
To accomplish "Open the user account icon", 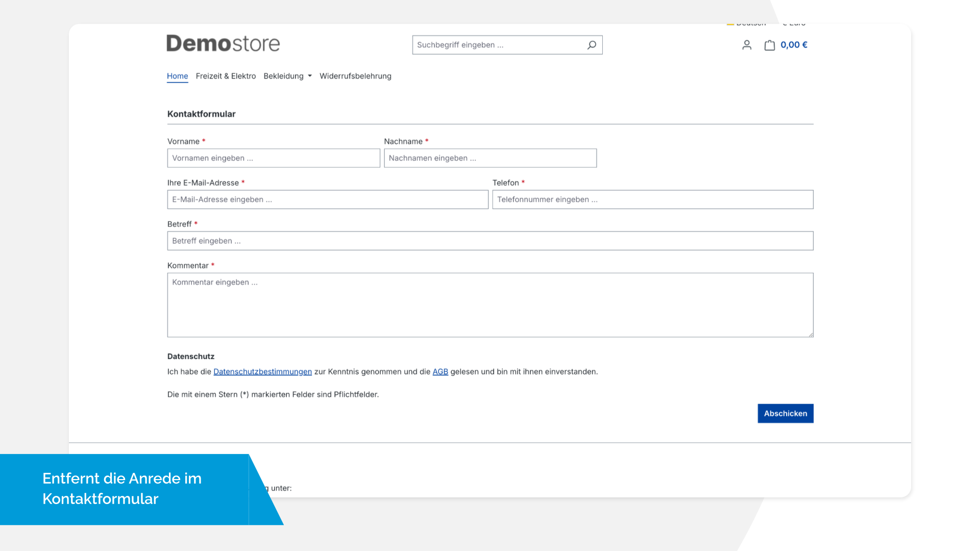I will pyautogui.click(x=747, y=45).
